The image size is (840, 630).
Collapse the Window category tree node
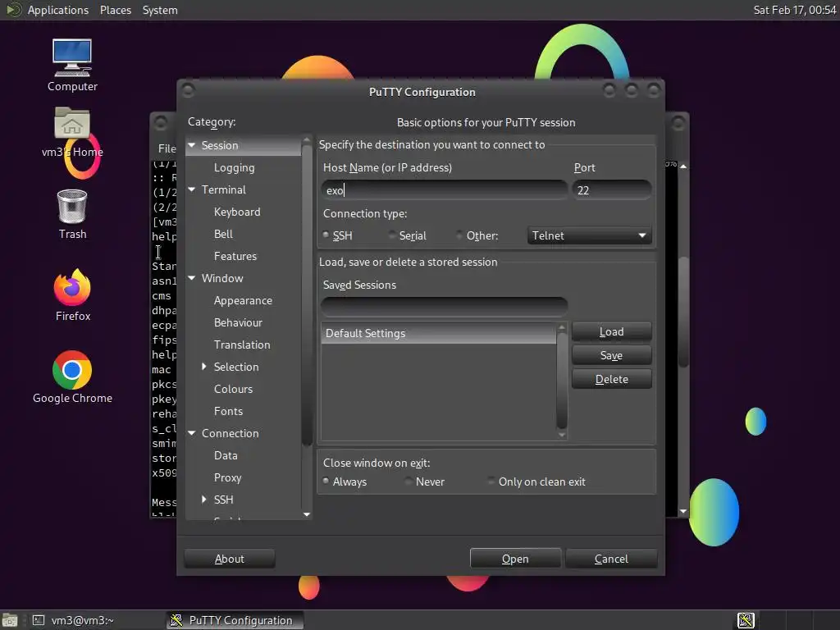click(x=192, y=278)
